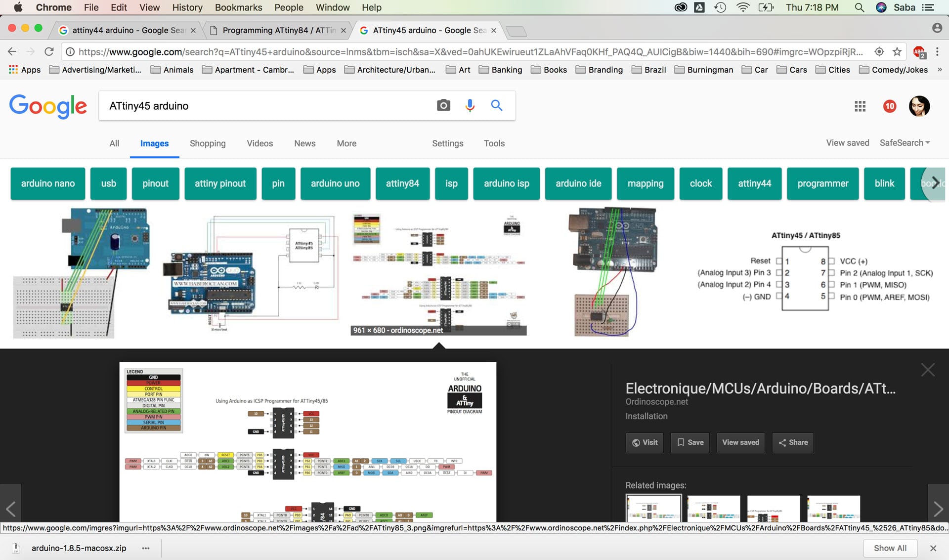The height and width of the screenshot is (560, 949).
Task: Switch to the Videos results tab
Action: [259, 143]
